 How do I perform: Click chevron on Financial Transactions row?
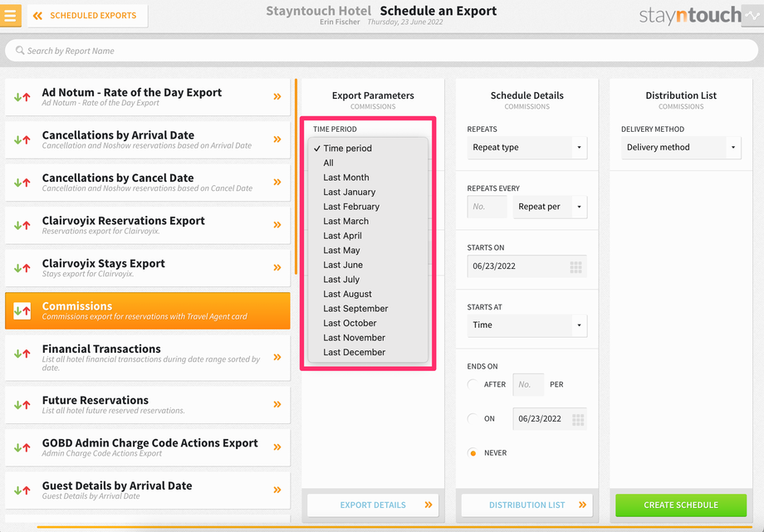coord(277,357)
